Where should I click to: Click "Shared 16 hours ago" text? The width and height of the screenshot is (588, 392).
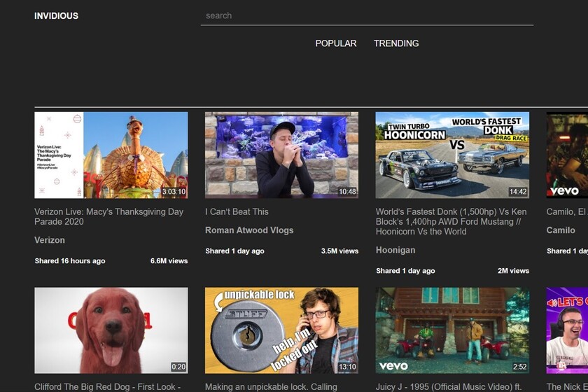(x=70, y=261)
